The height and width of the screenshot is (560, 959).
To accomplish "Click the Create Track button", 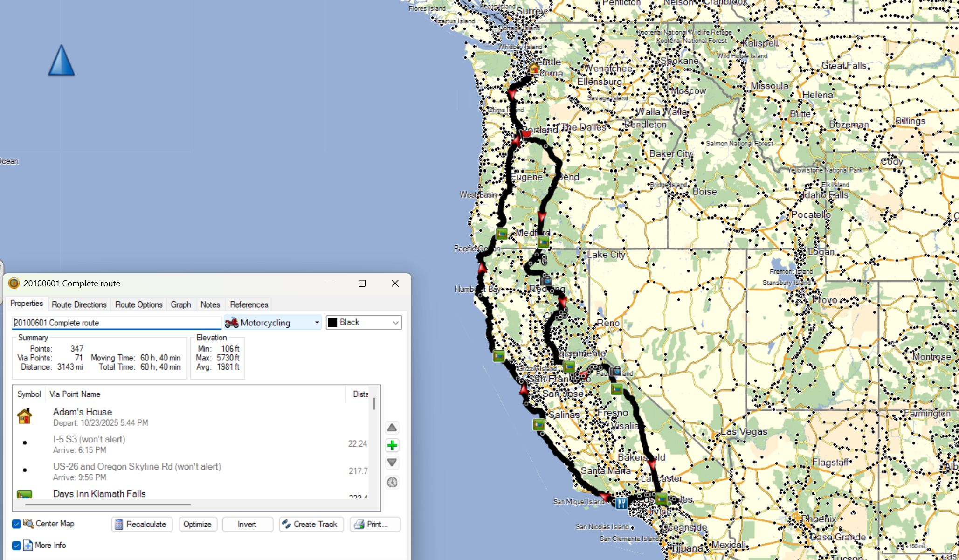I will click(x=311, y=524).
